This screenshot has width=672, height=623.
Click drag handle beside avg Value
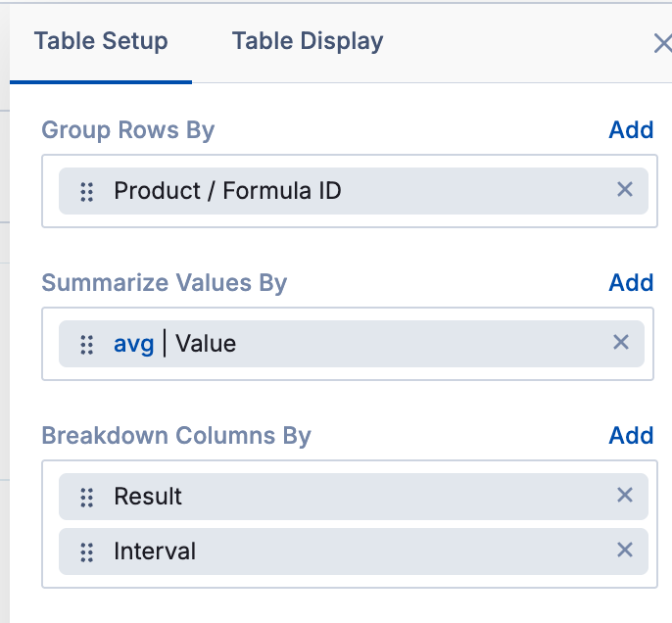click(x=86, y=344)
